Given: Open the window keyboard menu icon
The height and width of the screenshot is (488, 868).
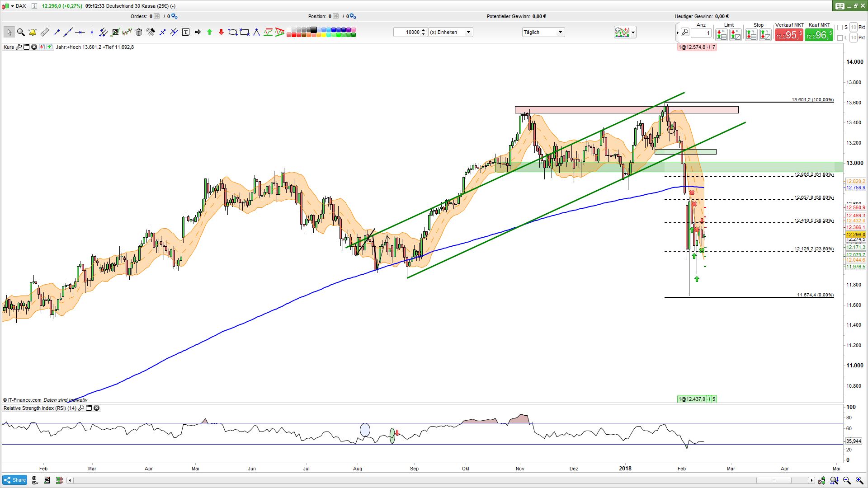Looking at the screenshot, I should click(x=840, y=6).
